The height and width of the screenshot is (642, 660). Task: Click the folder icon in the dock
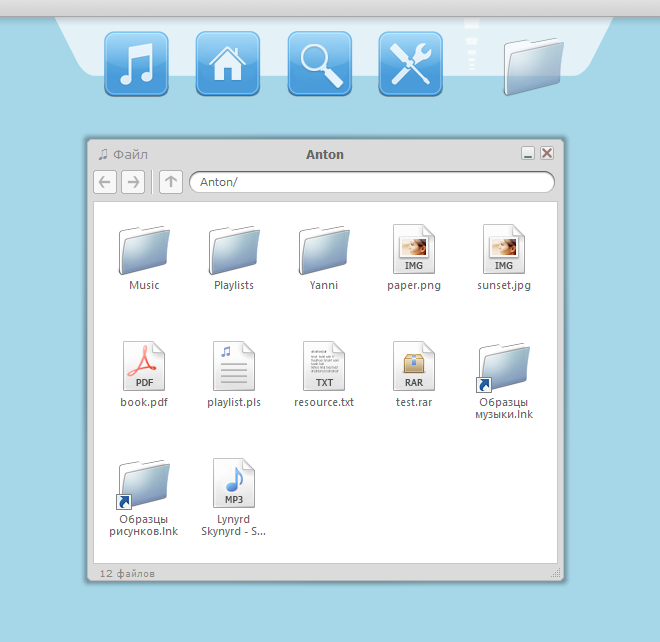pos(533,66)
